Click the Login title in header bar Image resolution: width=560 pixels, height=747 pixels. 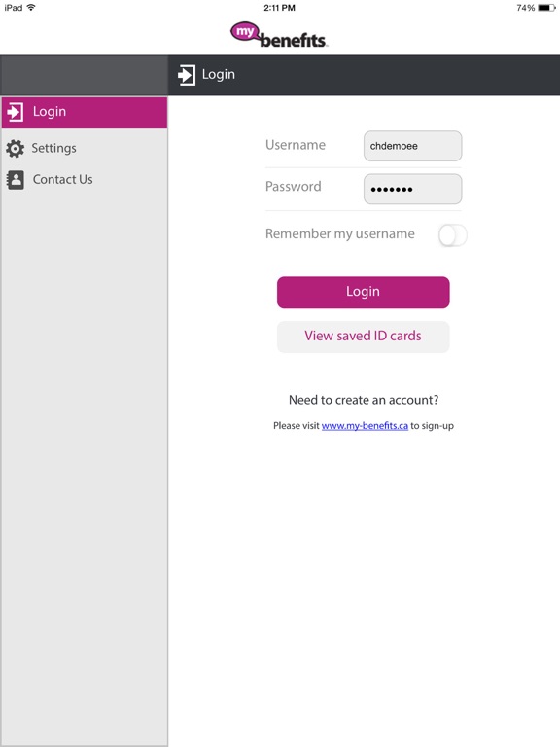[219, 75]
